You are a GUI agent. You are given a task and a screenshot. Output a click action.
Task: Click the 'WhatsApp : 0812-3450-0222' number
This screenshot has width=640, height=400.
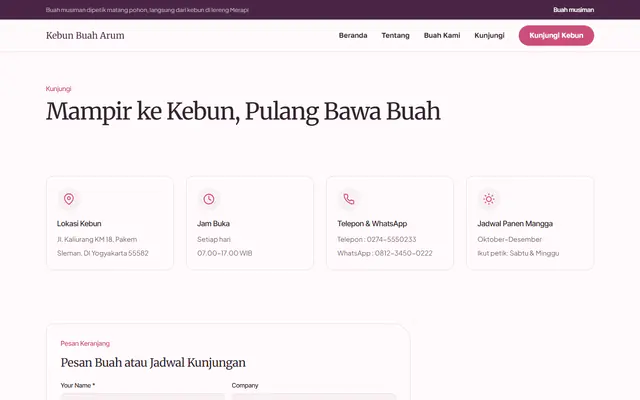385,253
